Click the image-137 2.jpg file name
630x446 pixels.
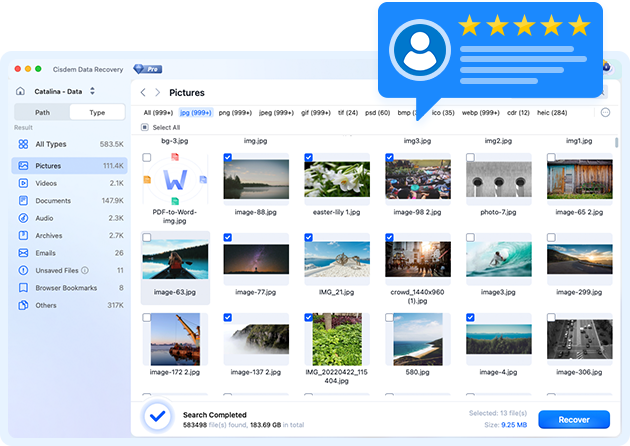(x=256, y=372)
